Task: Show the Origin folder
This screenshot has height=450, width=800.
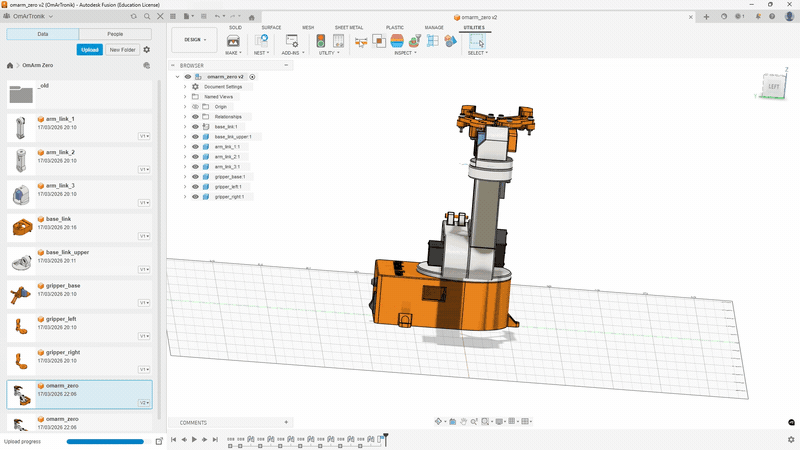Action: pos(195,107)
